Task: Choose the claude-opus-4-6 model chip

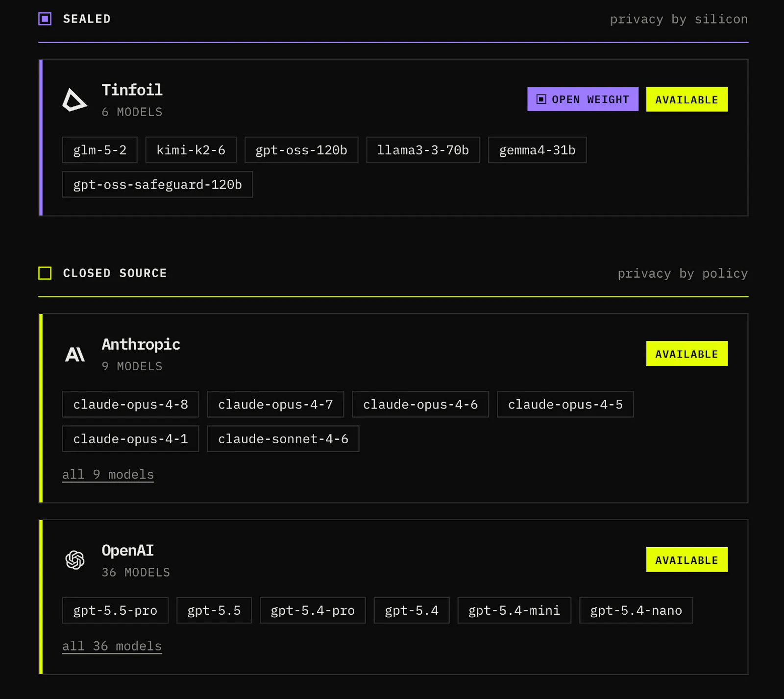Action: pos(420,405)
